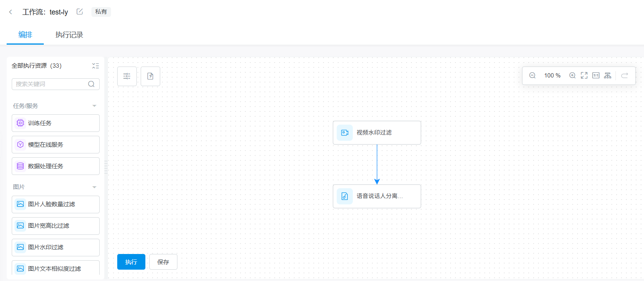Click the 训练任务 chip icon
Viewport: 644px width, 281px height.
pyautogui.click(x=20, y=123)
